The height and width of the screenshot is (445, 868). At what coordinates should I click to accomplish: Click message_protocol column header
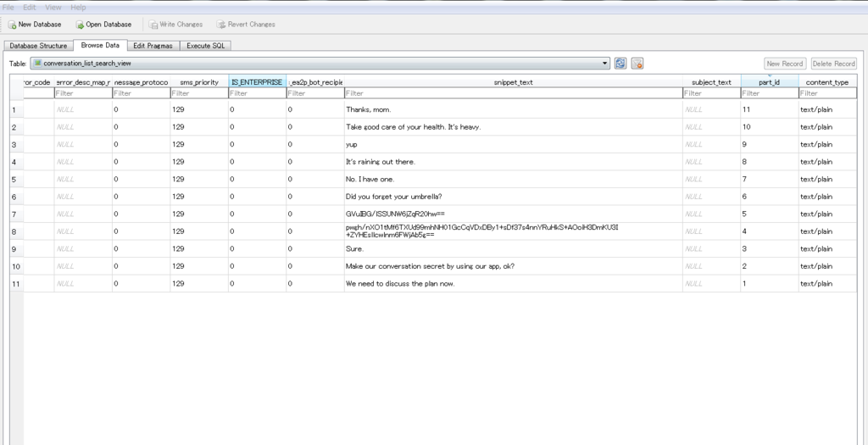[142, 82]
